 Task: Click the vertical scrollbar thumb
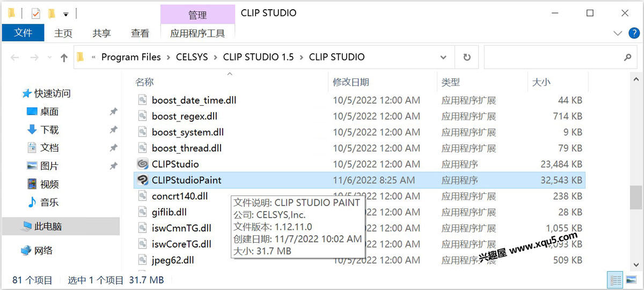636,198
